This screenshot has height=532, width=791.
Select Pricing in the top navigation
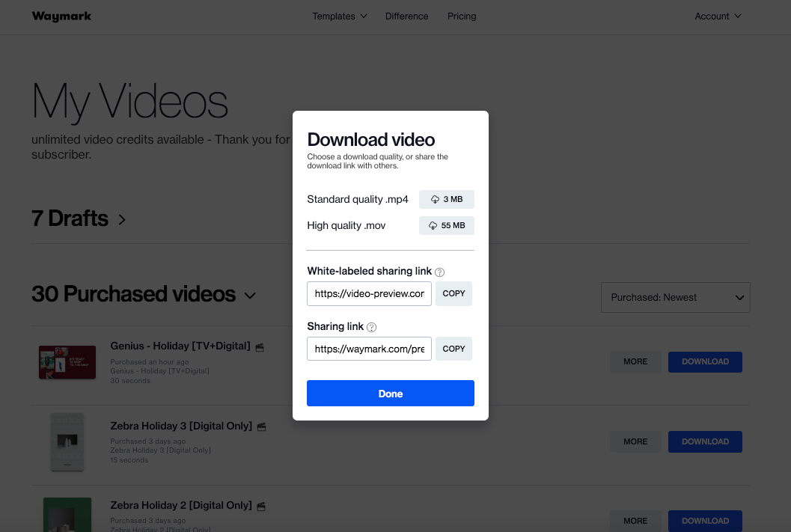point(462,16)
